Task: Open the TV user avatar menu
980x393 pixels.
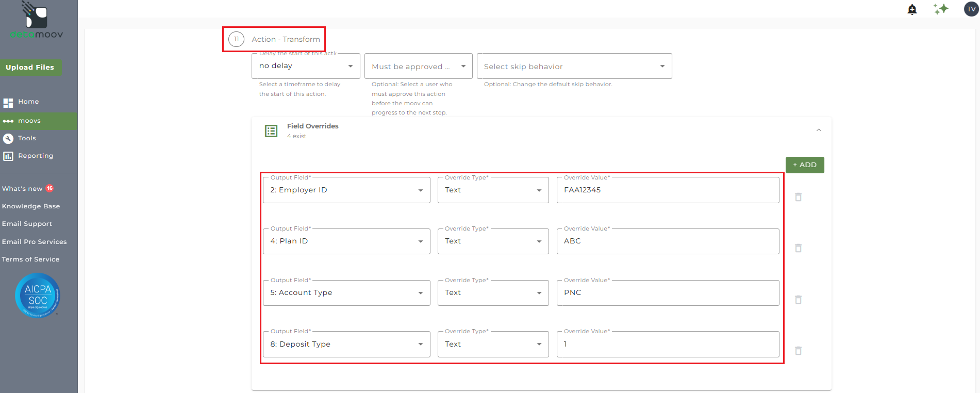Action: pyautogui.click(x=971, y=9)
